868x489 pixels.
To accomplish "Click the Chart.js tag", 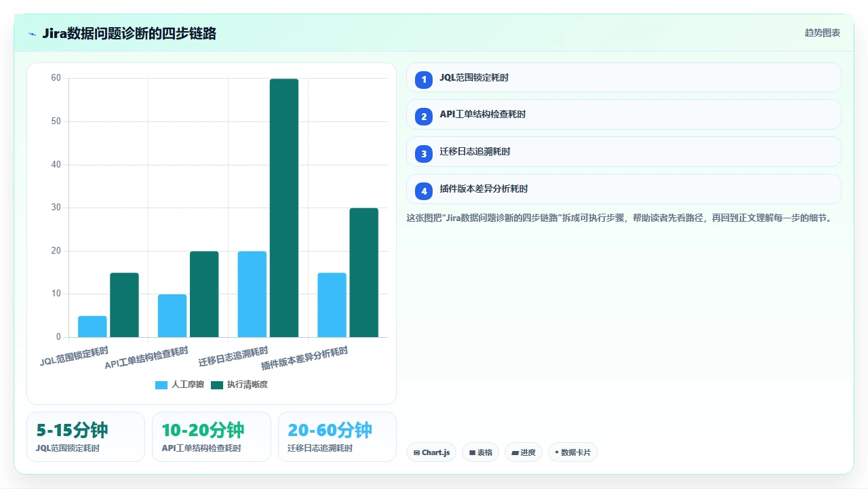I will click(x=431, y=452).
